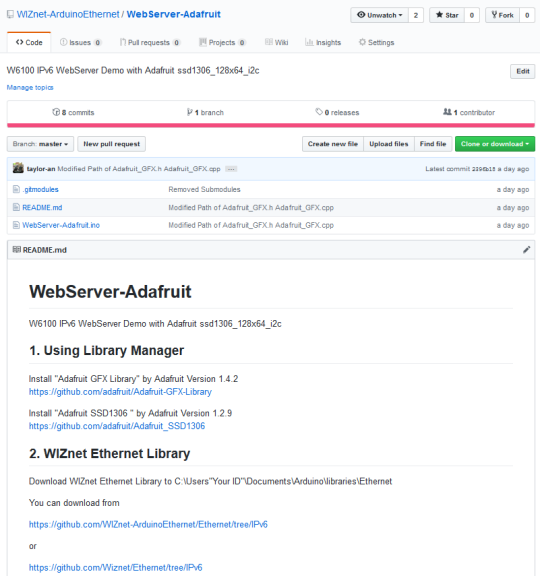Screen dimensions: 540x576
Task: Open the Insights tab
Action: coord(323,42)
